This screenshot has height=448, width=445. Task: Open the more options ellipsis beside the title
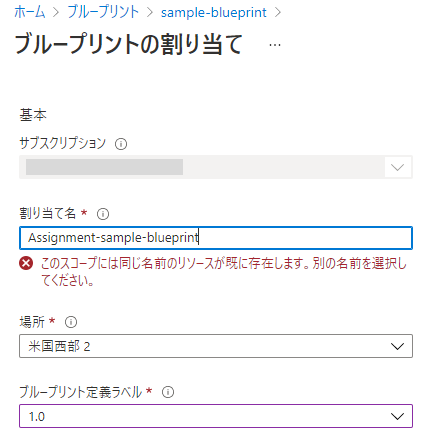(x=275, y=45)
